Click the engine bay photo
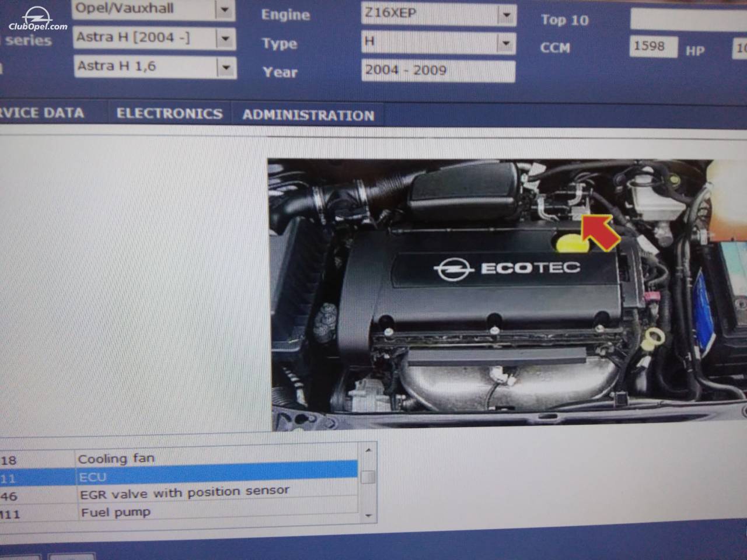This screenshot has width=747, height=560. pyautogui.click(x=508, y=295)
